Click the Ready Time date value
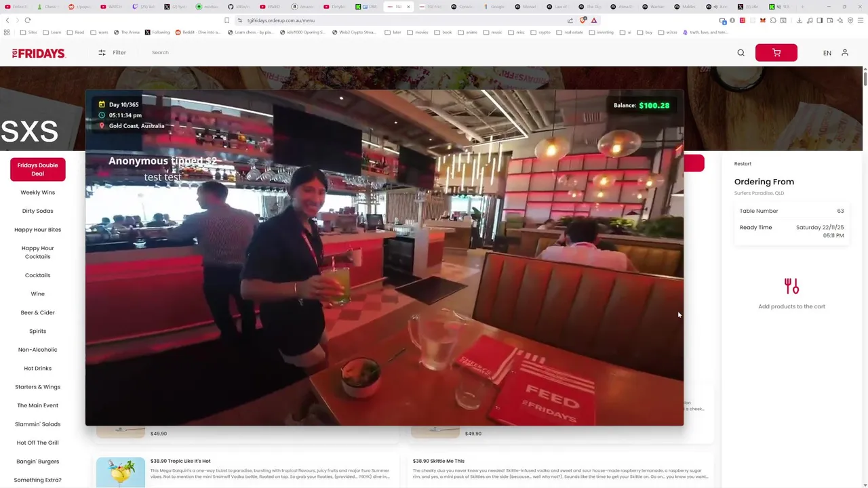868x488 pixels. [x=820, y=231]
